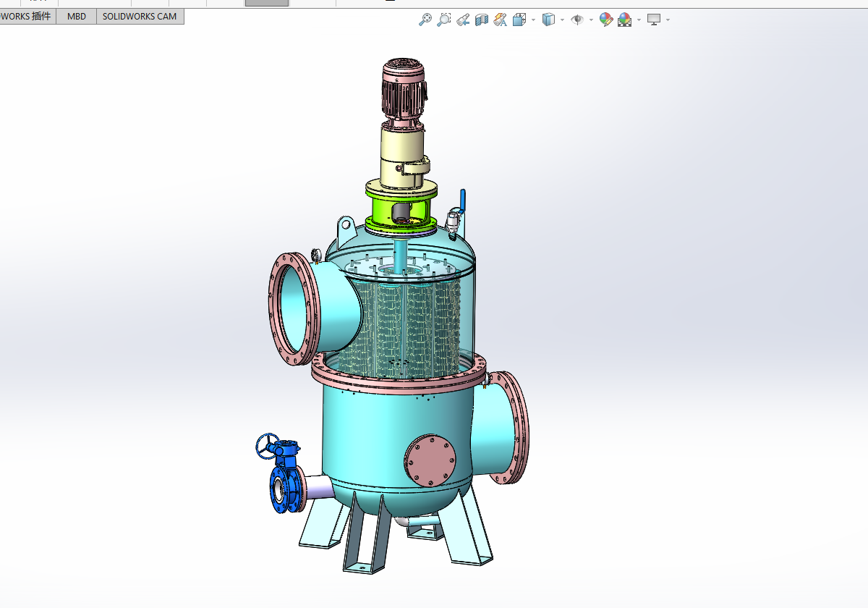Switch to the MBD tab
This screenshot has width=868, height=608.
pos(77,16)
